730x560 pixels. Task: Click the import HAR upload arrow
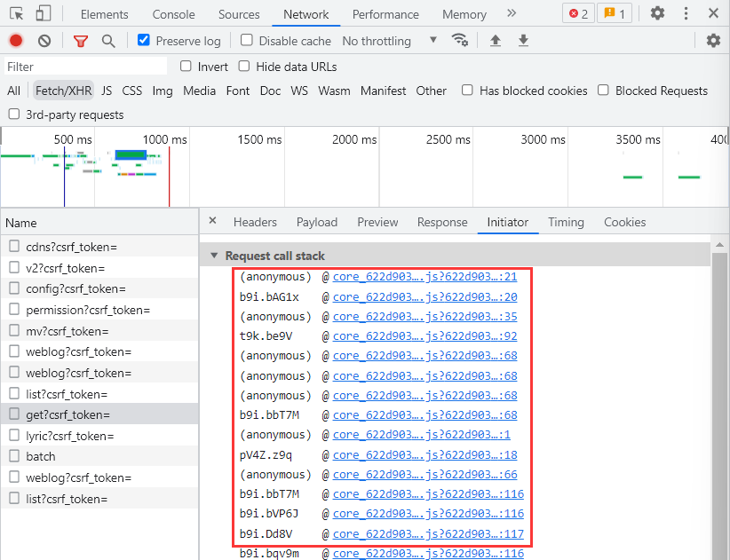(496, 41)
